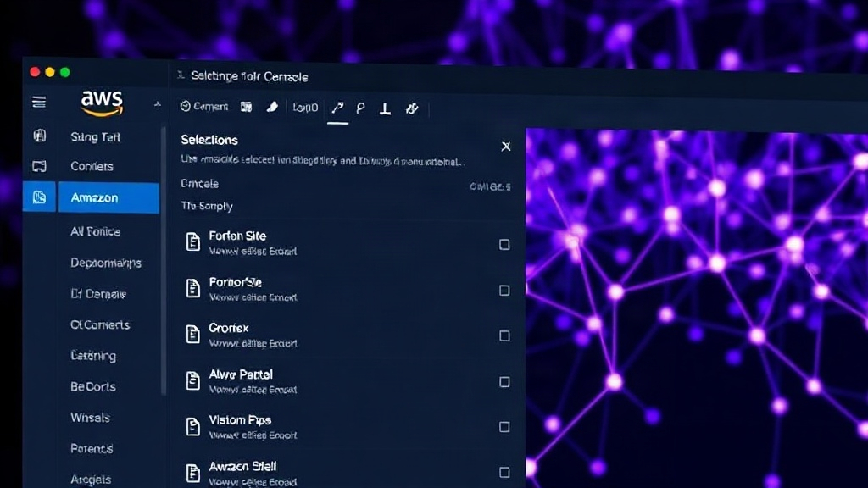Click the sidebar vertical scrollbar

coord(164,260)
